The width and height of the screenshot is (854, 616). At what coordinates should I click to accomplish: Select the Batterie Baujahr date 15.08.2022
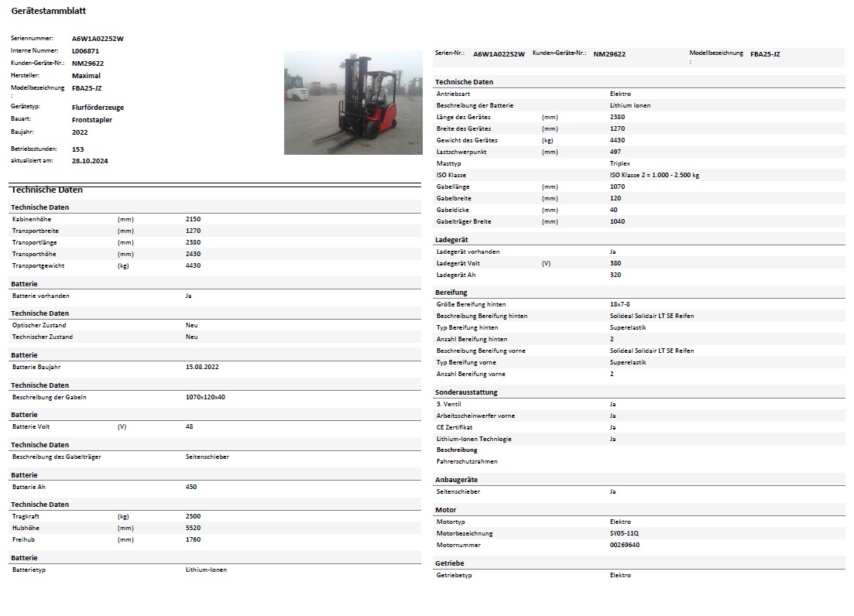click(203, 367)
